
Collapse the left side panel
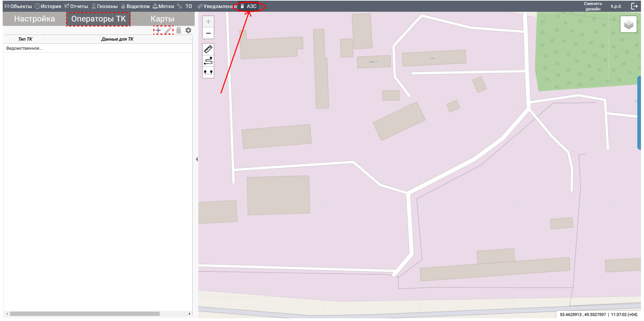click(x=197, y=159)
